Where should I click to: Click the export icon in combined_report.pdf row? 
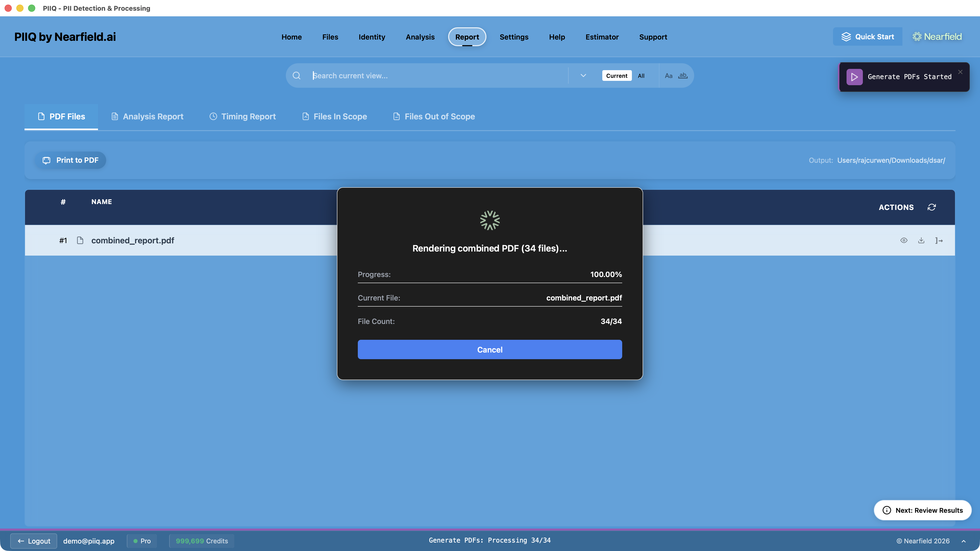tap(939, 240)
